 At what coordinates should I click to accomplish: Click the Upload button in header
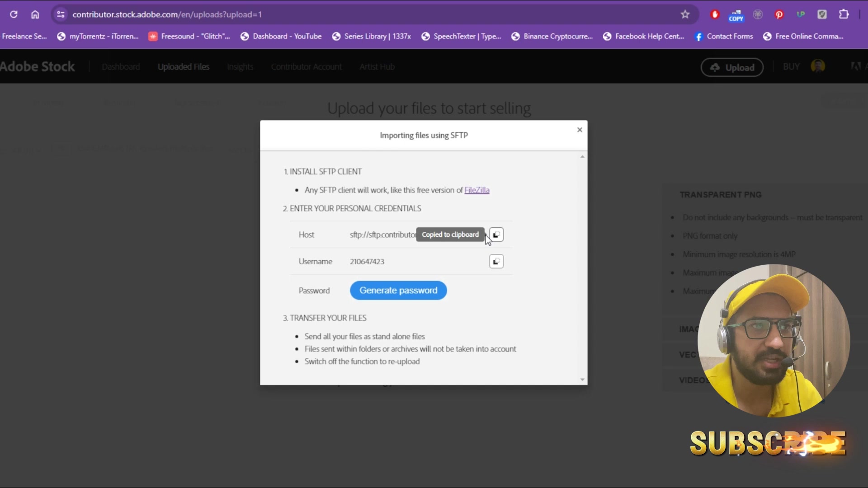732,67
